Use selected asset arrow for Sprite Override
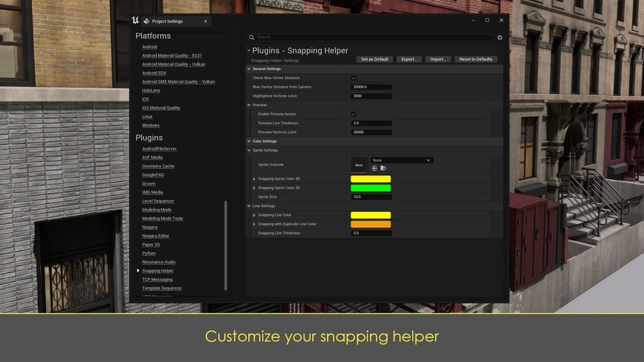The image size is (644, 362). tap(374, 169)
